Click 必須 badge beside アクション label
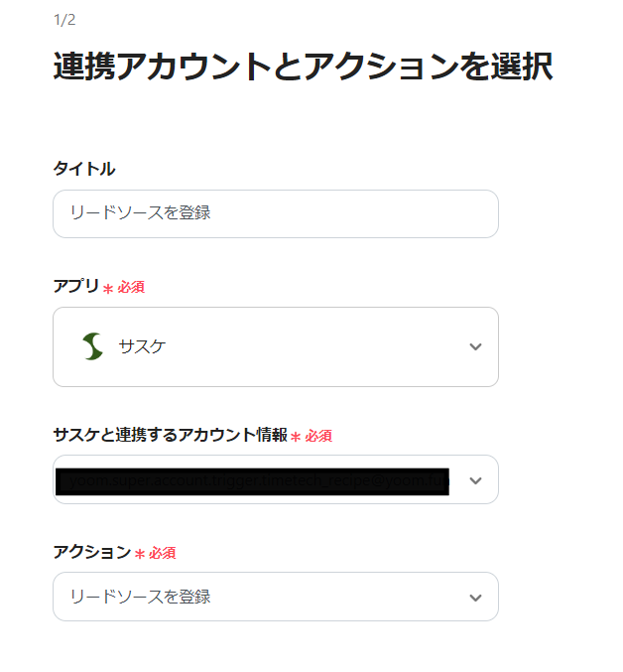The image size is (623, 672). coord(163,553)
